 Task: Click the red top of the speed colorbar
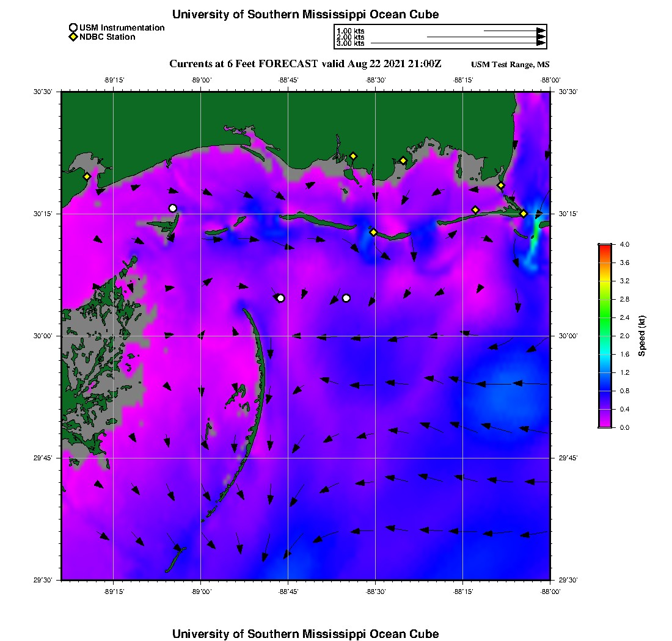click(x=605, y=247)
